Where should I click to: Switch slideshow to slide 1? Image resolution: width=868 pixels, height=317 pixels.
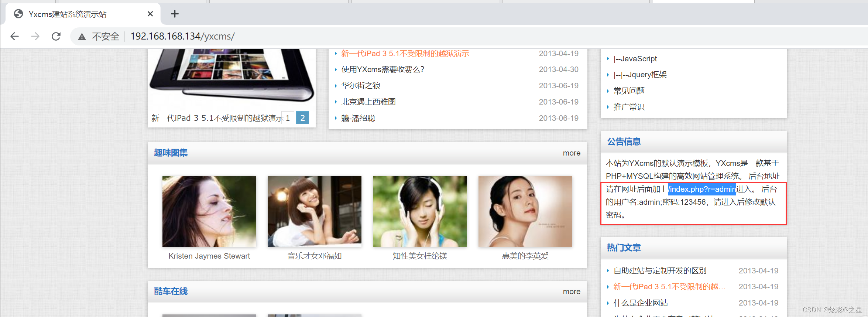point(288,118)
